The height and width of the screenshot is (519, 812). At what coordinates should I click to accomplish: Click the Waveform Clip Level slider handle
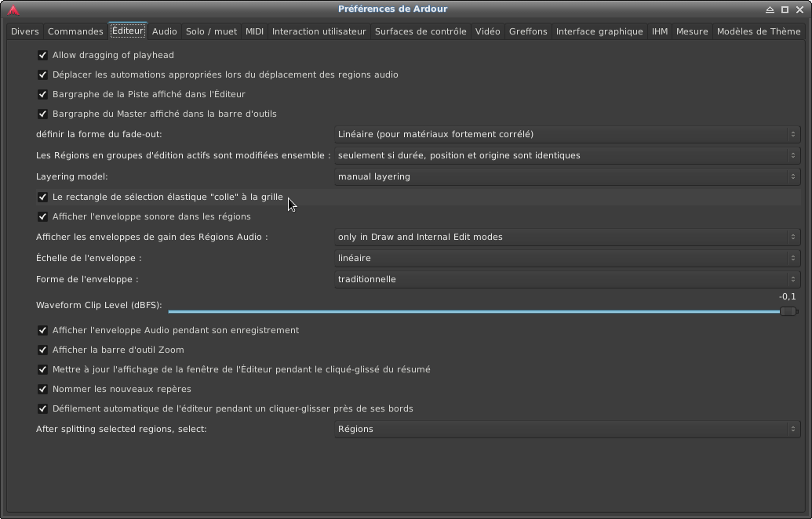(x=788, y=311)
